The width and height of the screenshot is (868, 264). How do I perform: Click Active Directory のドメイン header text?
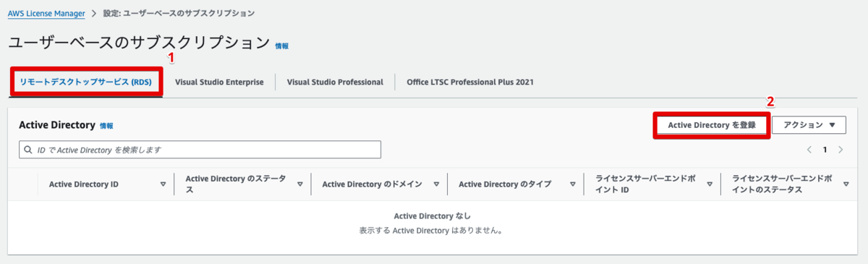pyautogui.click(x=372, y=184)
